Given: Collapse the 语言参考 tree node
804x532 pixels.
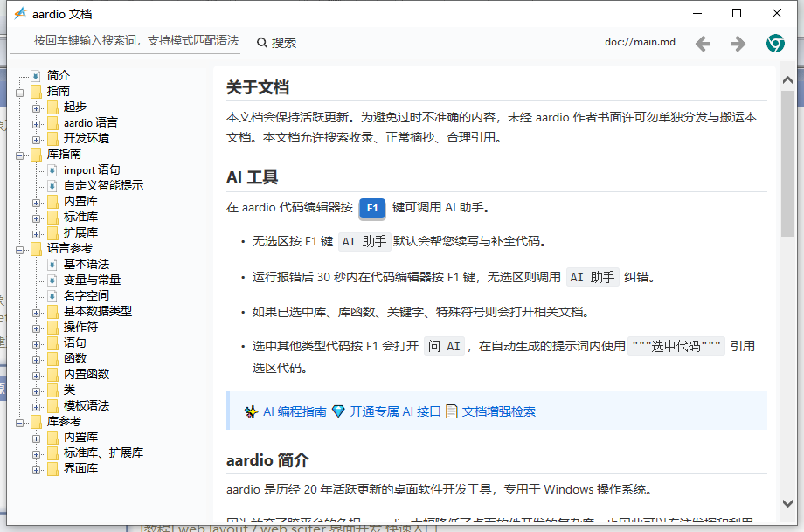Looking at the screenshot, I should tap(19, 250).
